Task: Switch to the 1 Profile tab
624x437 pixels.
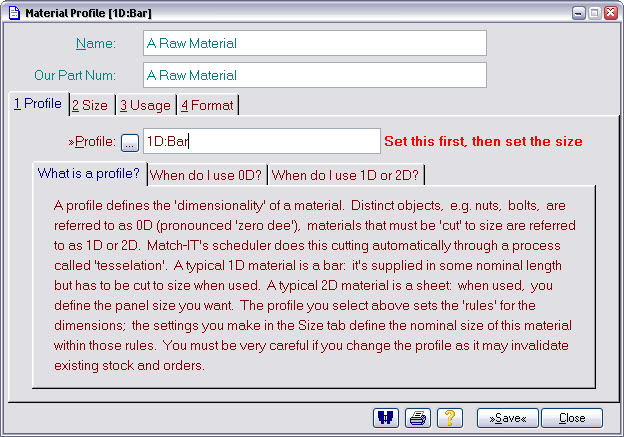Action: click(38, 104)
